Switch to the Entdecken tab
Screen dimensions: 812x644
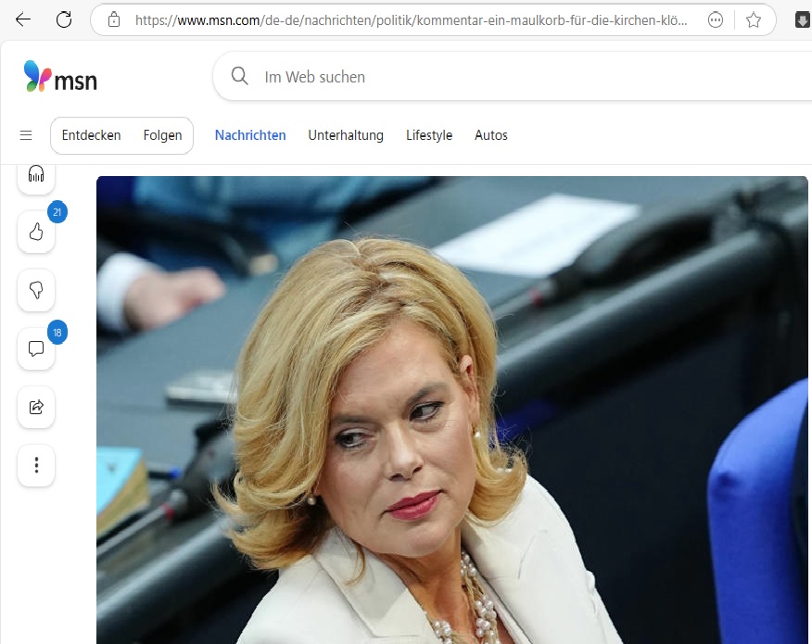pos(91,135)
